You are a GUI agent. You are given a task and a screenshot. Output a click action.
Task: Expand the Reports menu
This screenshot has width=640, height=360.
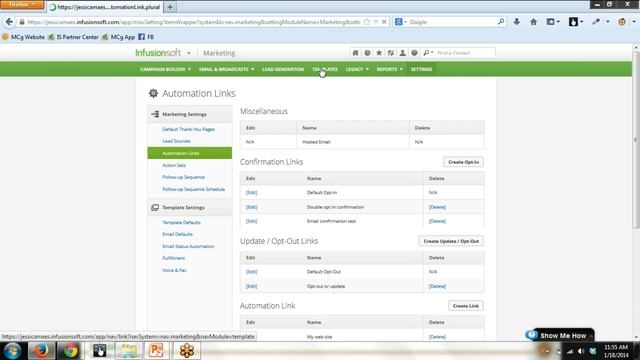coord(389,69)
